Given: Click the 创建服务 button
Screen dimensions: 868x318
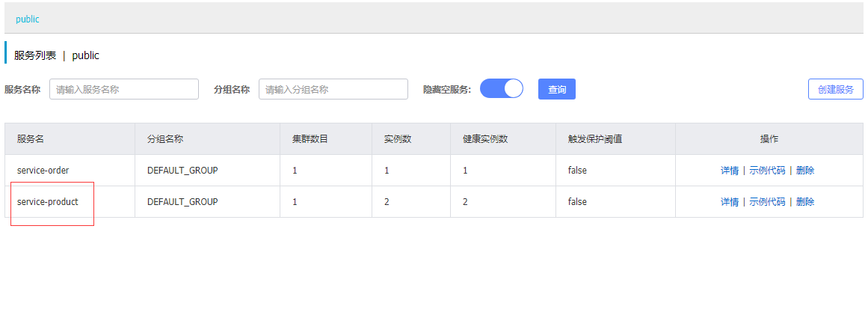Looking at the screenshot, I should [835, 89].
